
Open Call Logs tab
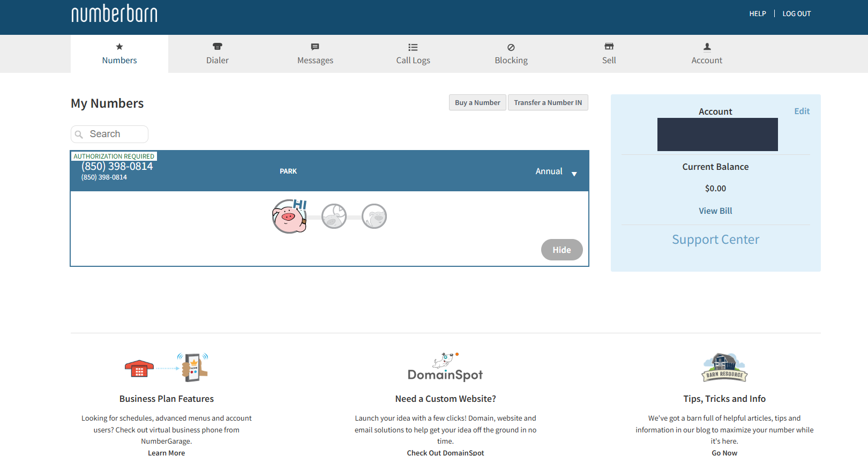pos(413,54)
